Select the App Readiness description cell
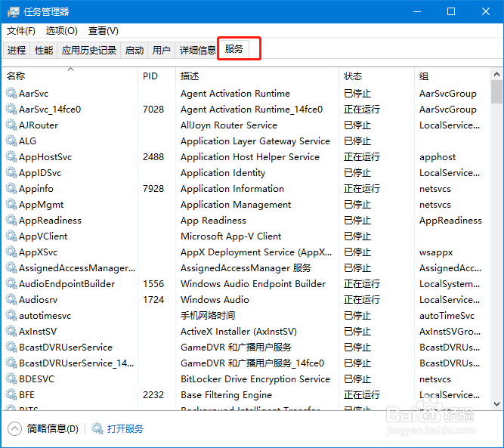Viewport: 504px width, 448px height. click(x=213, y=221)
